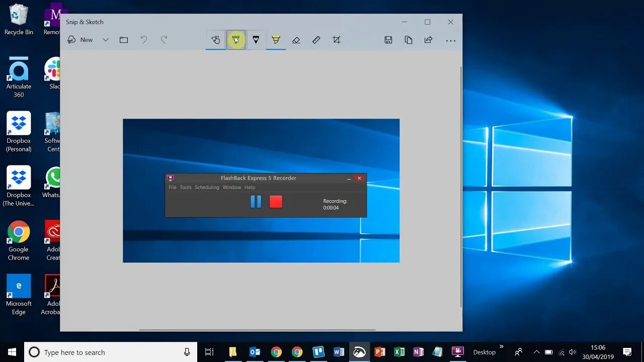The width and height of the screenshot is (644, 362).
Task: Share the snip using the share icon
Action: [428, 40]
